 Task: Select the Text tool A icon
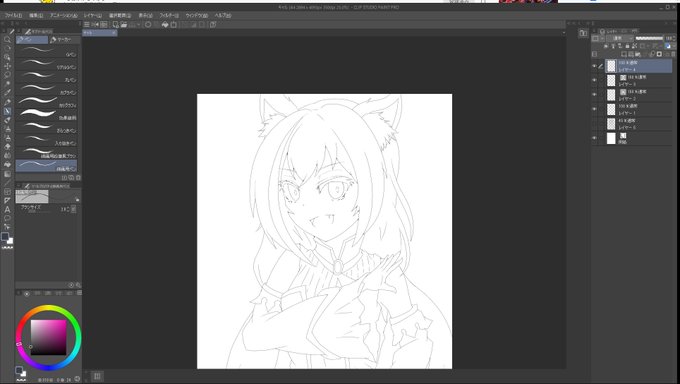coord(7,210)
